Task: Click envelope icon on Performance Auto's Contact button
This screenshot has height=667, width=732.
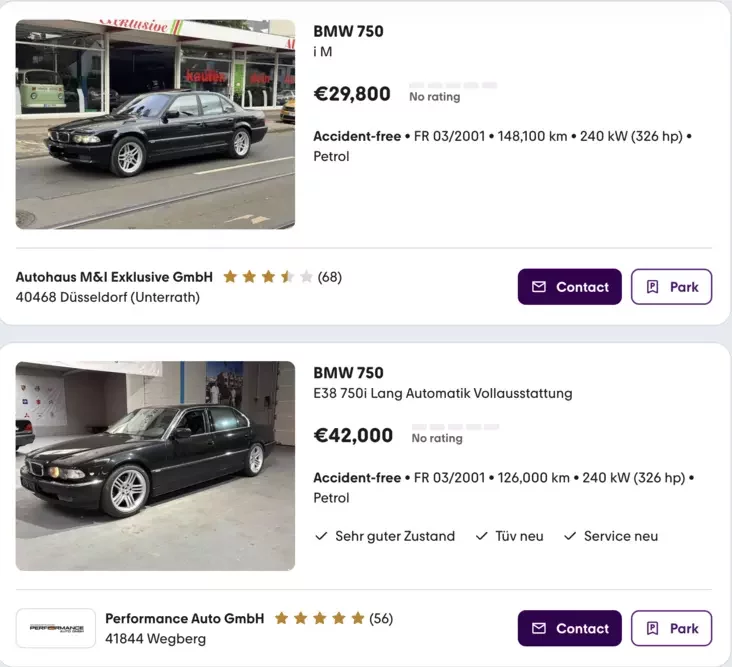Action: [539, 629]
